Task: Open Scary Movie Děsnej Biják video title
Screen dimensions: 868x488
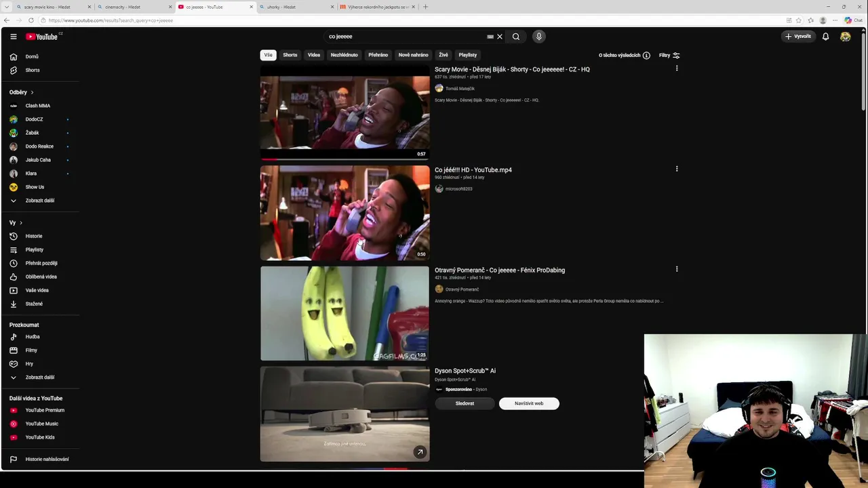Action: [x=512, y=69]
